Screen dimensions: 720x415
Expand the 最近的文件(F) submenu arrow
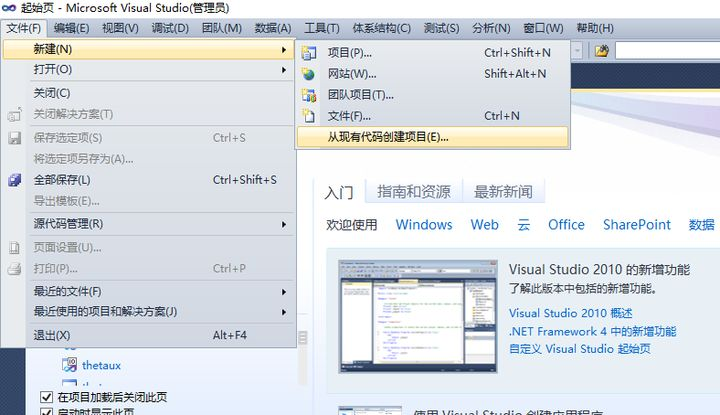(284, 292)
